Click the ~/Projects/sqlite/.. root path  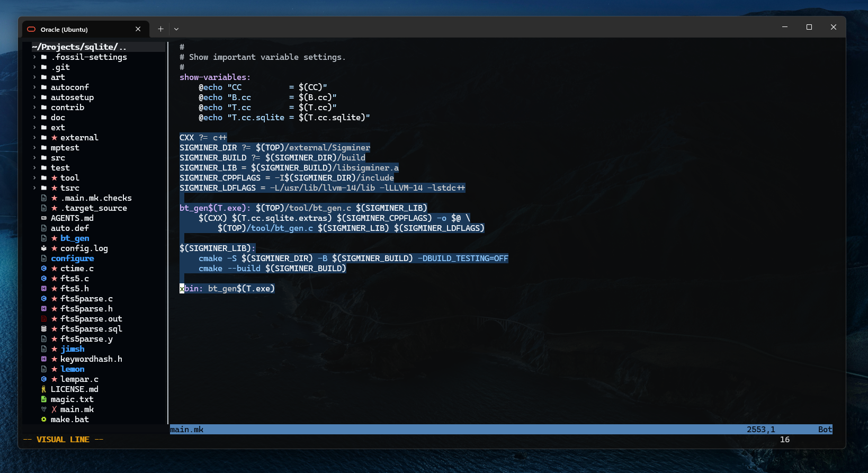[x=79, y=47]
